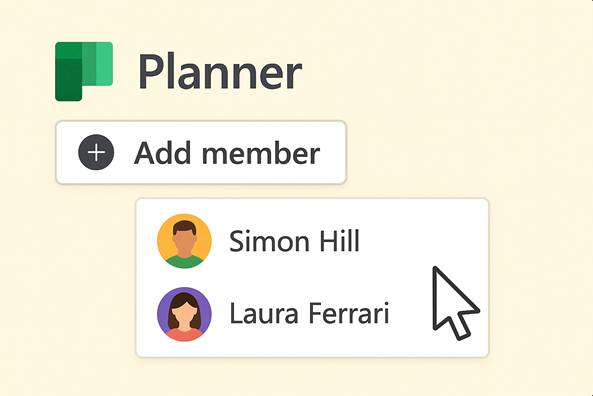Click the light green right stripe of Planner logo
This screenshot has height=396, width=593.
(x=104, y=64)
